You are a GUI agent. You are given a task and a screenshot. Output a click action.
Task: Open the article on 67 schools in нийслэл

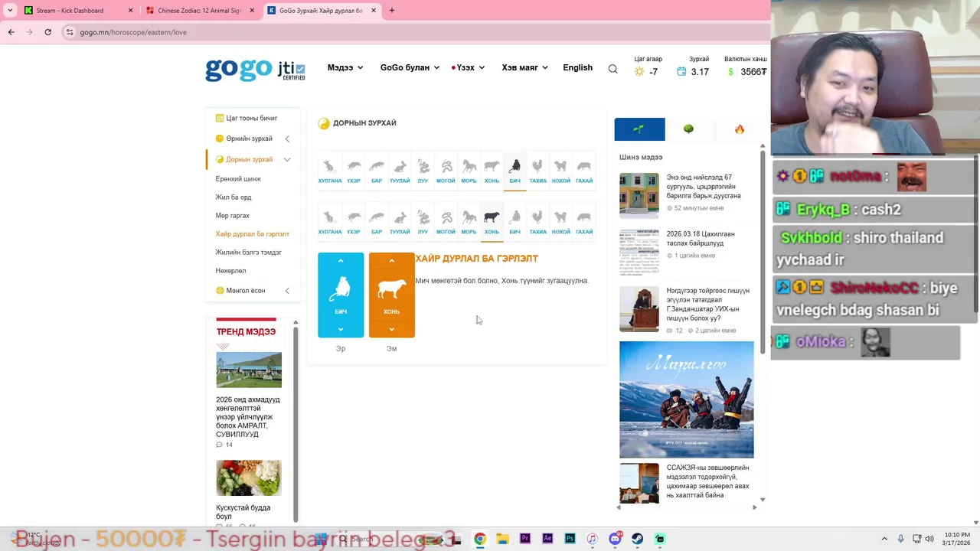click(x=704, y=187)
